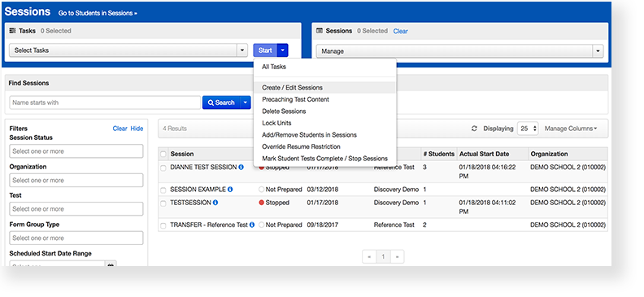Tick the select-all checkbox in Session header
644x297 pixels.
point(163,154)
